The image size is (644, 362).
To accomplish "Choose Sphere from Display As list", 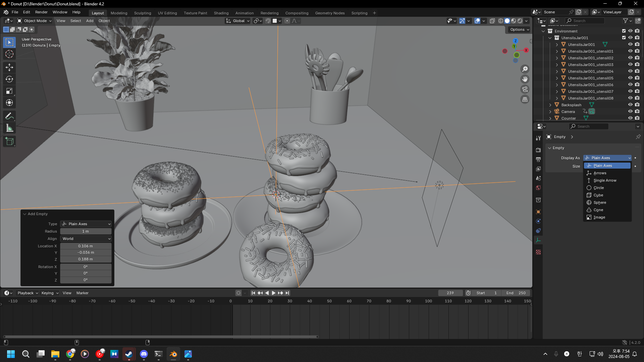I will pyautogui.click(x=600, y=202).
